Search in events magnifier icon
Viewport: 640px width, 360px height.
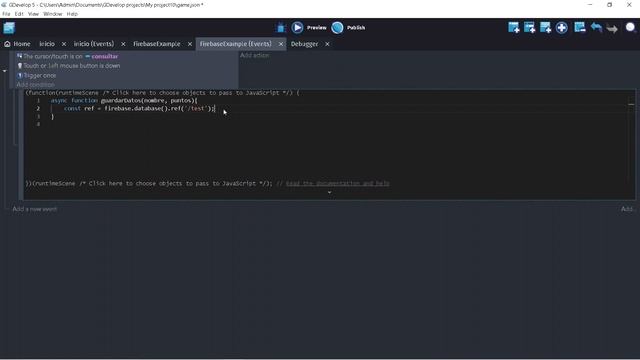tap(630, 27)
